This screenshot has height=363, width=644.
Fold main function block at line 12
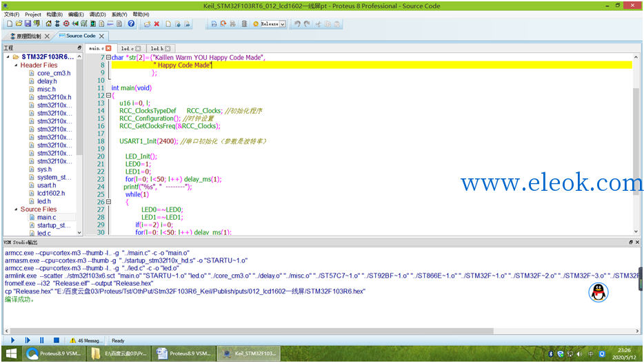pyautogui.click(x=108, y=95)
